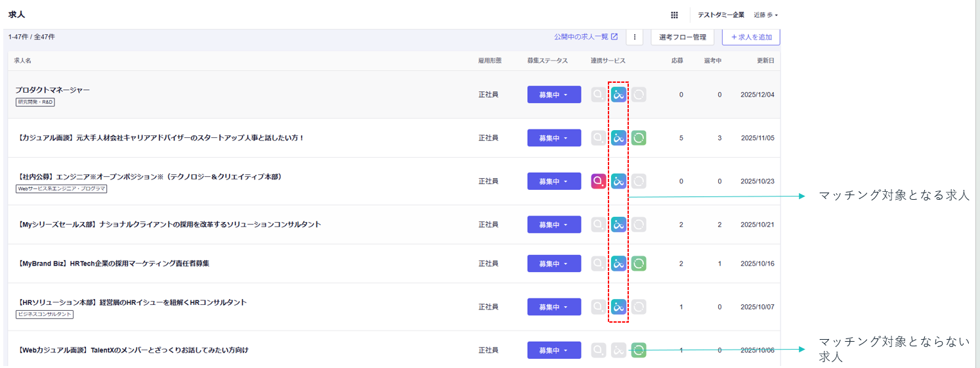Click blue matching icon in HRソリューション本部 row
The height and width of the screenshot is (368, 980).
(618, 307)
